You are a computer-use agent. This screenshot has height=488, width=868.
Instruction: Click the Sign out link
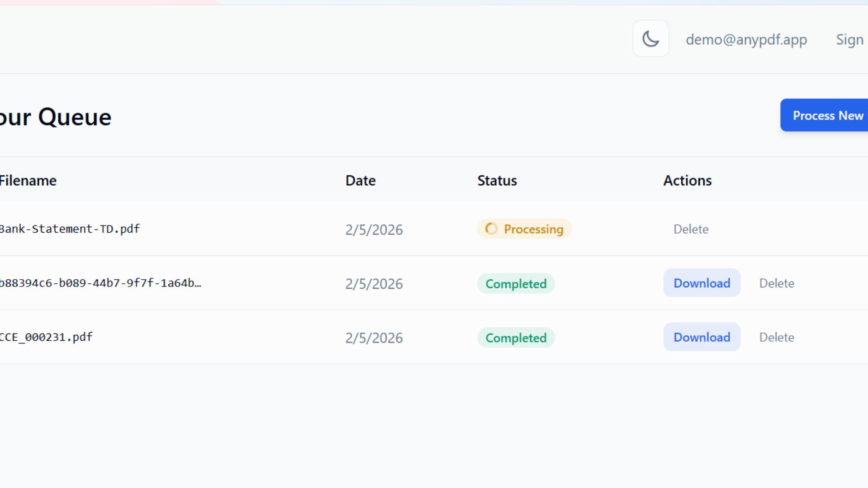click(x=850, y=40)
